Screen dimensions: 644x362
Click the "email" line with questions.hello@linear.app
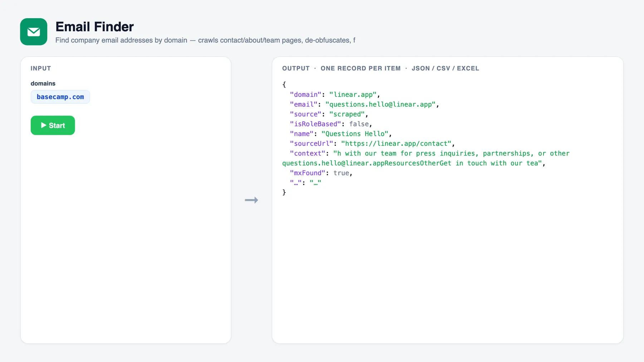coord(364,104)
